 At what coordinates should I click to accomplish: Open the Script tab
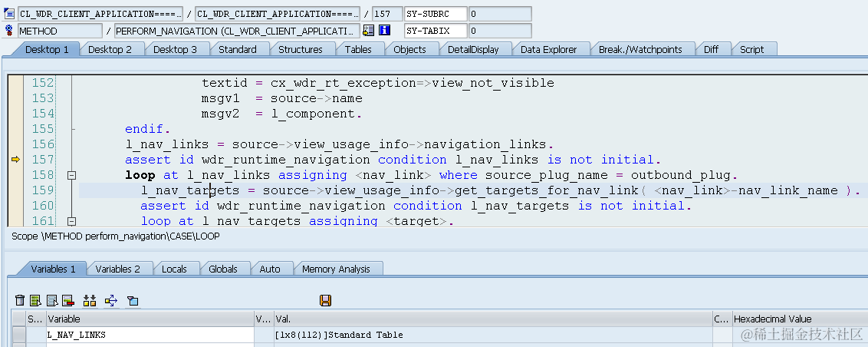pyautogui.click(x=751, y=49)
